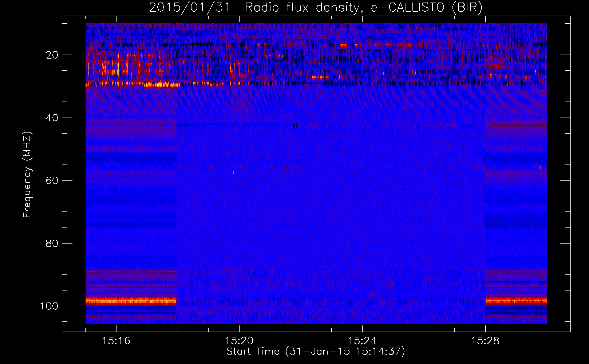Click the 15:28 time axis label
The image size is (589, 364).
click(x=485, y=341)
